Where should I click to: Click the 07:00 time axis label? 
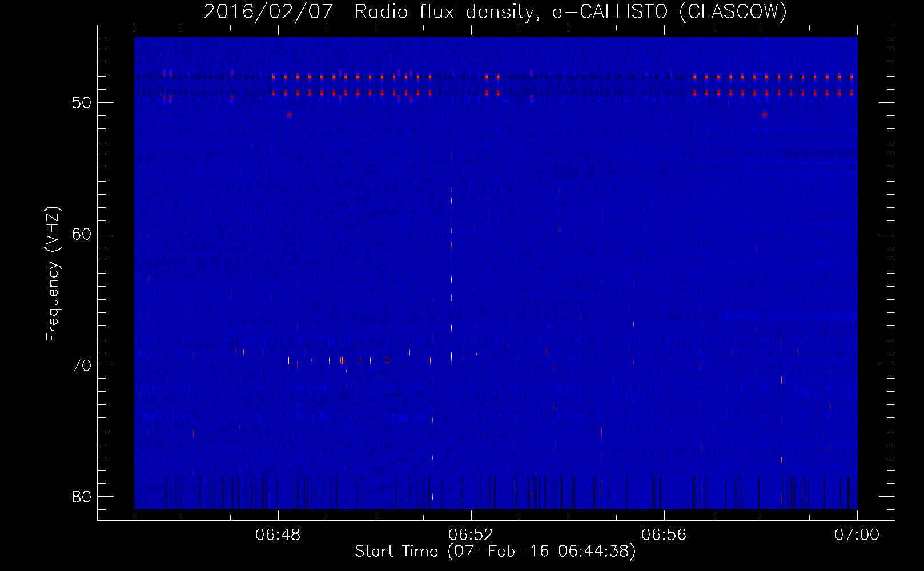[857, 535]
